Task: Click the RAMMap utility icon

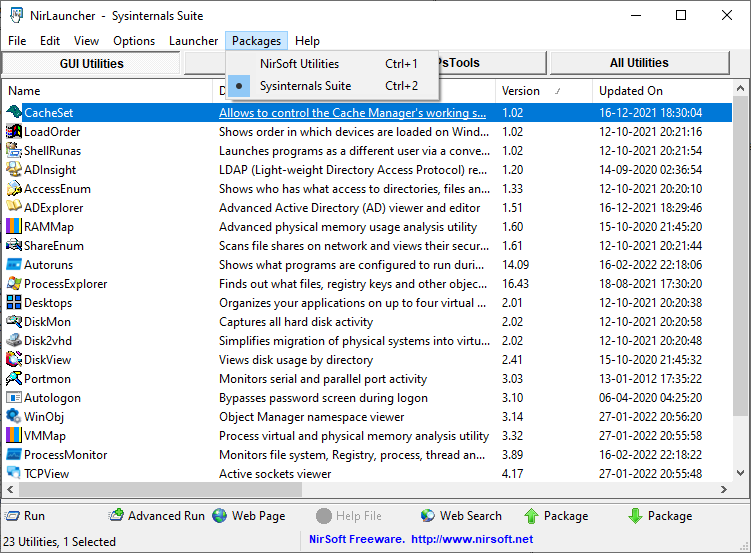Action: tap(14, 226)
